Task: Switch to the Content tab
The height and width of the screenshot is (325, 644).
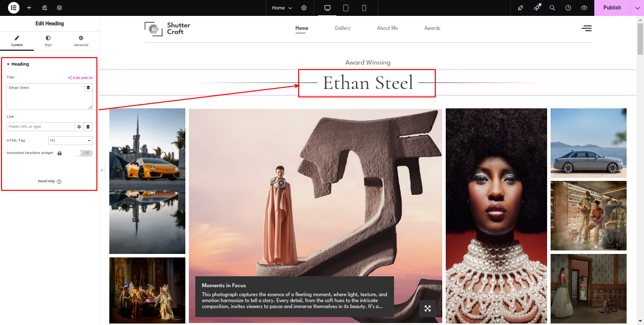Action: pyautogui.click(x=17, y=41)
